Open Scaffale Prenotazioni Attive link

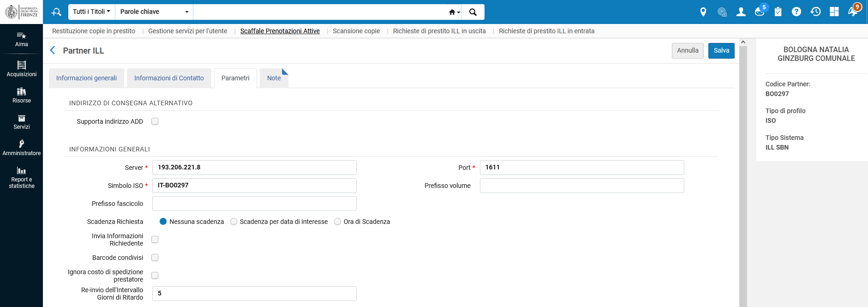click(280, 31)
